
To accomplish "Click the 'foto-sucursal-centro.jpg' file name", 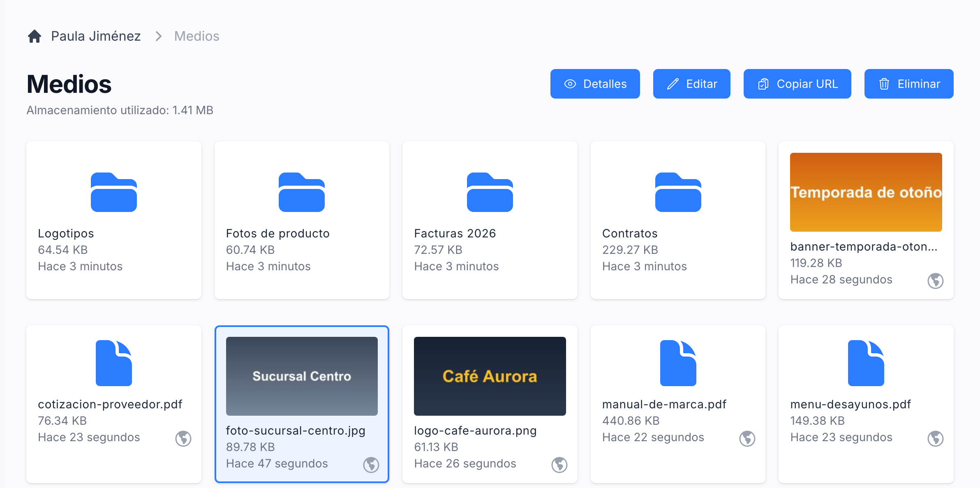I will [296, 430].
